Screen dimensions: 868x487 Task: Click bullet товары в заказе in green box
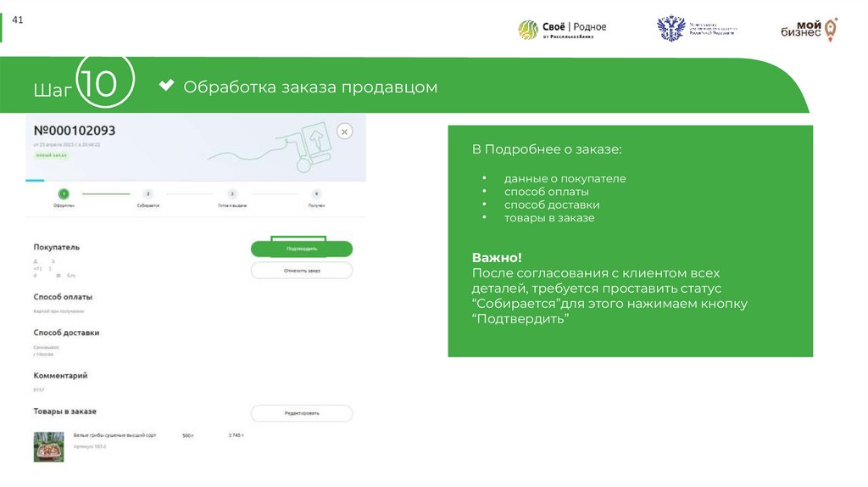coord(549,218)
